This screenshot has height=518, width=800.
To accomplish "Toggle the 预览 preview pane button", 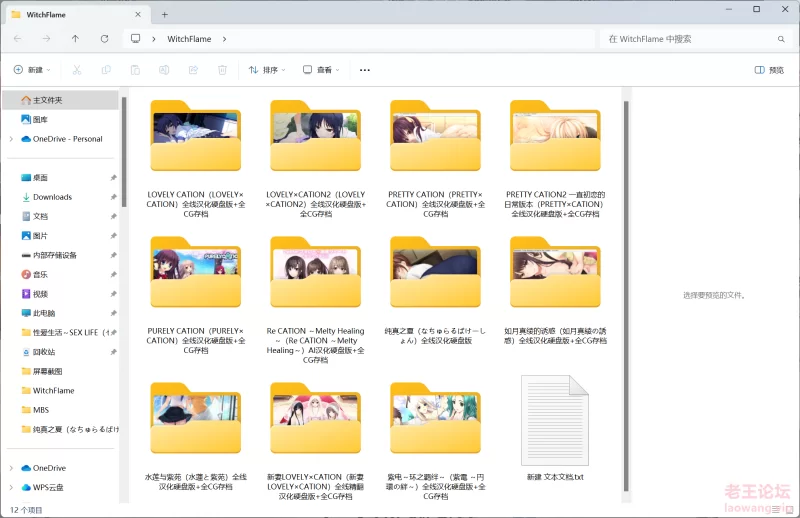I will point(769,70).
